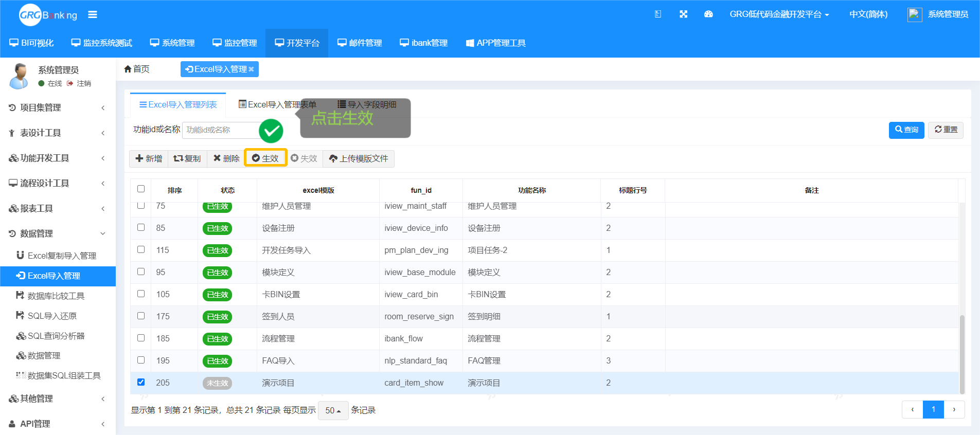Check the row 115 开发任务导入 checkbox
The image size is (980, 435).
tap(141, 249)
